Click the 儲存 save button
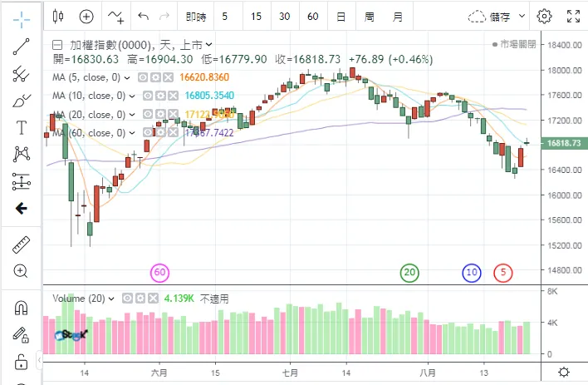Image resolution: width=588 pixels, height=385 pixels. (x=500, y=17)
